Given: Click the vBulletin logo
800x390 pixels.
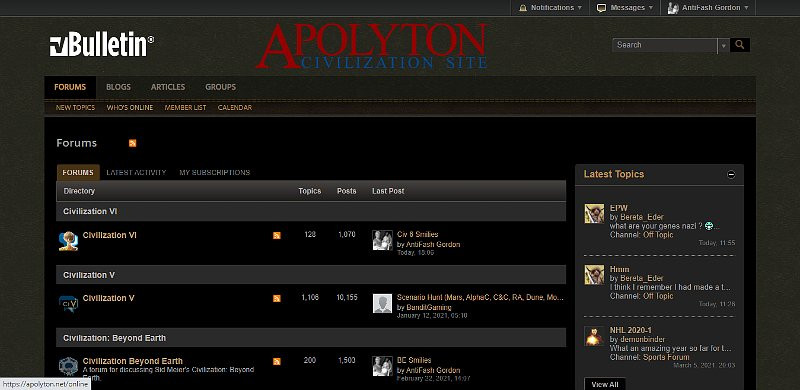Looking at the screenshot, I should tap(102, 44).
